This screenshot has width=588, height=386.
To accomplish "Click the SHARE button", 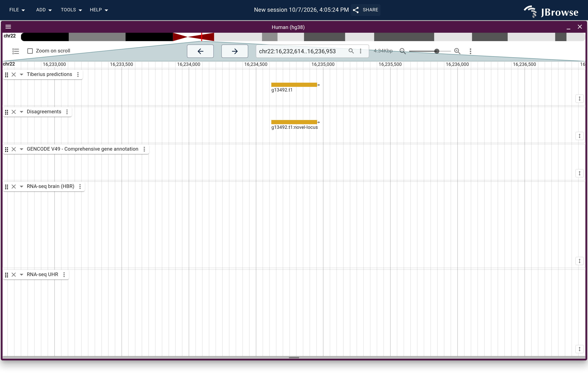I will [x=366, y=10].
